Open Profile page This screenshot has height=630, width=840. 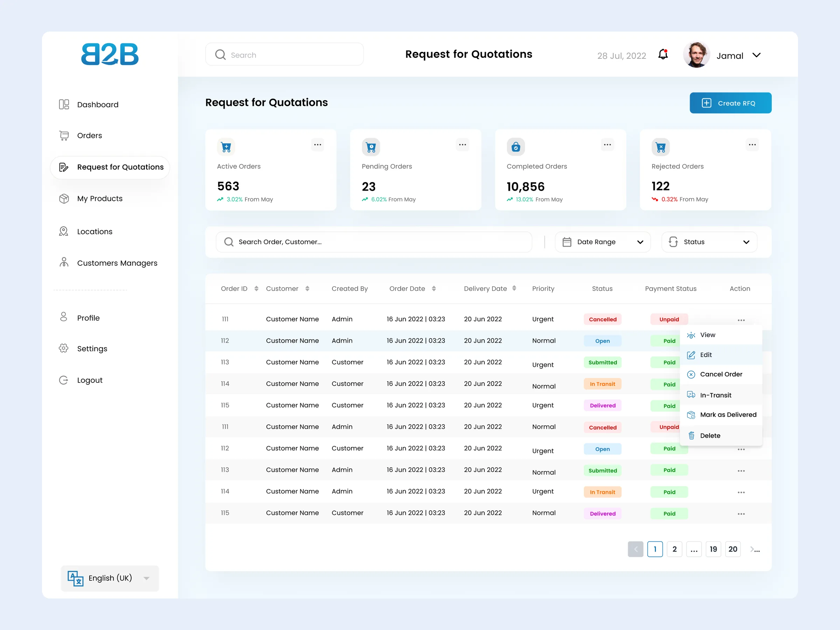click(x=79, y=317)
